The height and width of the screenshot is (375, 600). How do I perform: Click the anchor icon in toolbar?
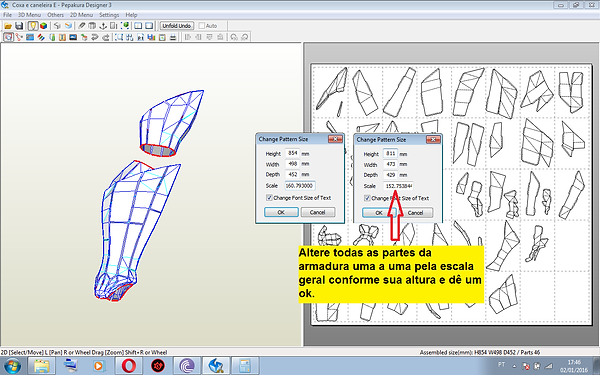(x=103, y=26)
